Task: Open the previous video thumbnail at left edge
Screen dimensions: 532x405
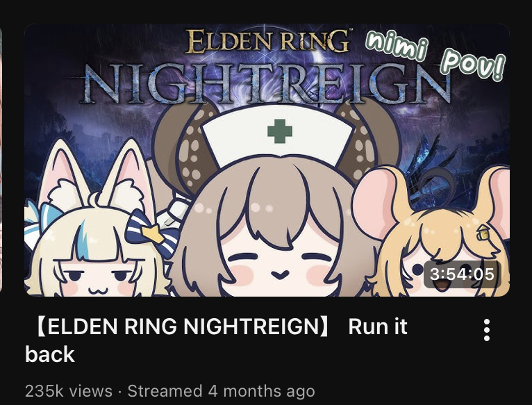Action: (1, 160)
